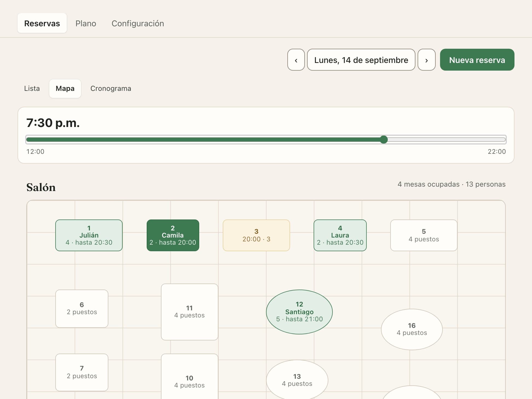Select the Mapa view

[65, 88]
